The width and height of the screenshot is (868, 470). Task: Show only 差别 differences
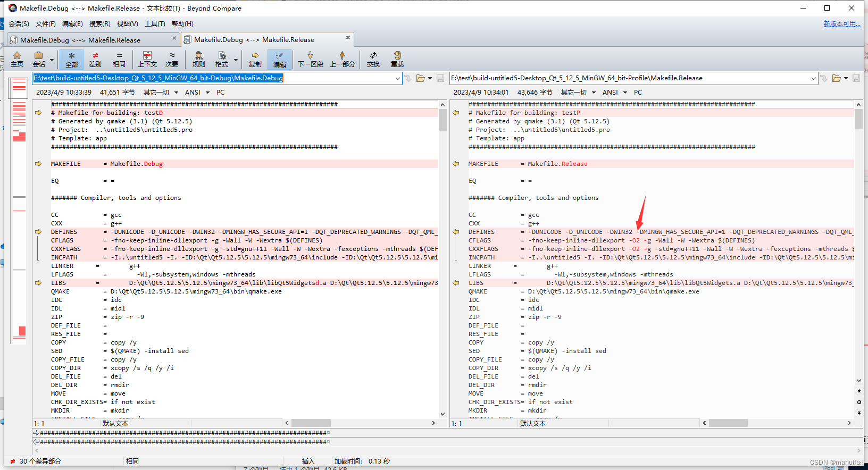(95, 59)
